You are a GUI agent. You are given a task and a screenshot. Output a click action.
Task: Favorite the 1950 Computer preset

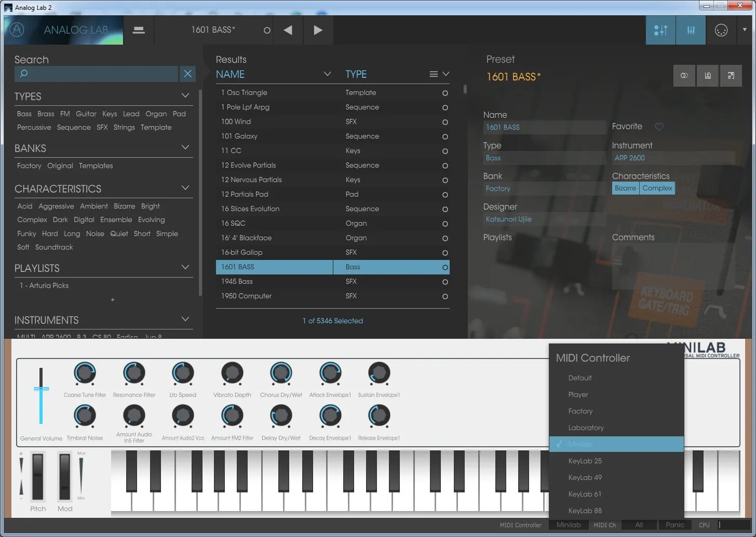pos(445,297)
